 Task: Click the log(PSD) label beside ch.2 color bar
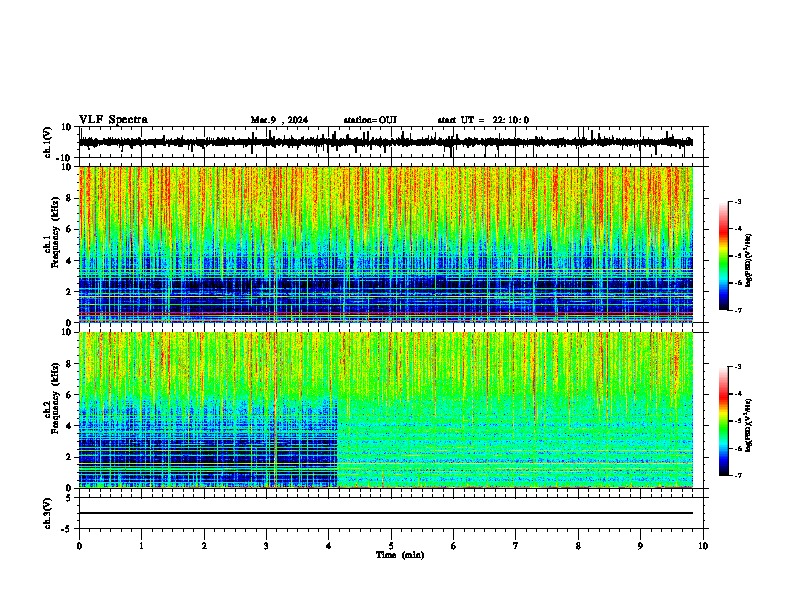click(749, 425)
